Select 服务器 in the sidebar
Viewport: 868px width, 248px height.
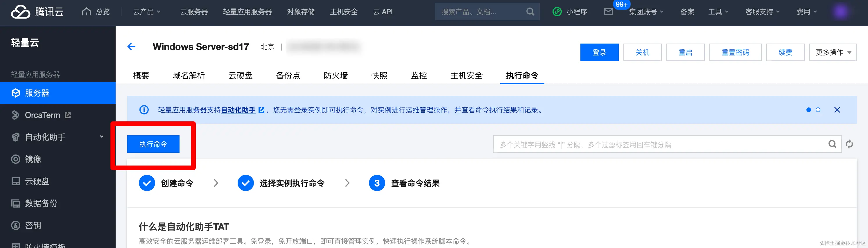(58, 93)
